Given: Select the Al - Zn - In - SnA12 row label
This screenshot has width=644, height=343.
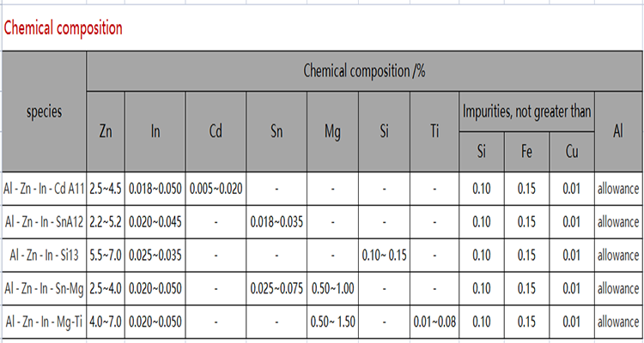Looking at the screenshot, I should (x=44, y=221).
